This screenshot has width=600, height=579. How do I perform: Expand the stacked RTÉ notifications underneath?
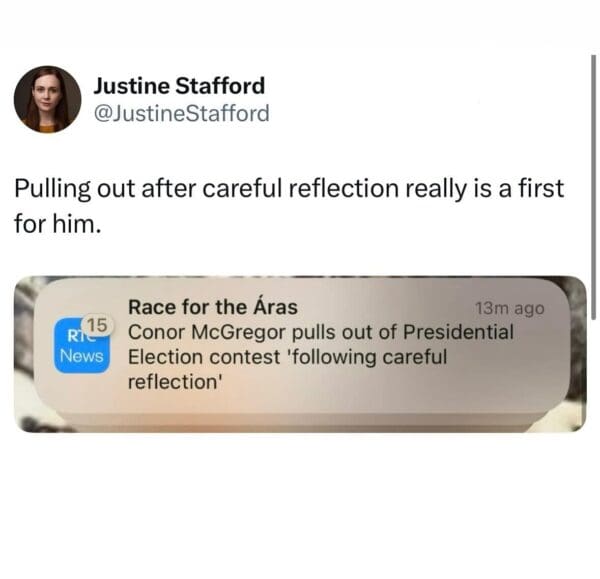(302, 419)
